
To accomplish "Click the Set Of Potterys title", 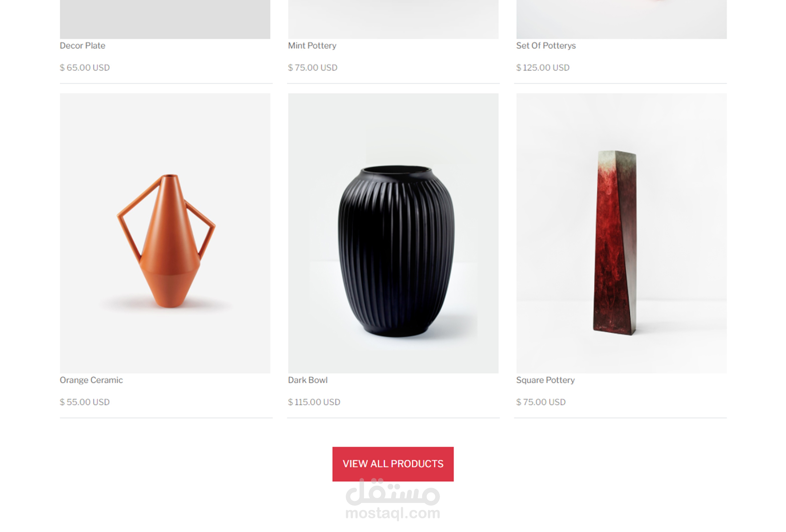I will click(546, 45).
